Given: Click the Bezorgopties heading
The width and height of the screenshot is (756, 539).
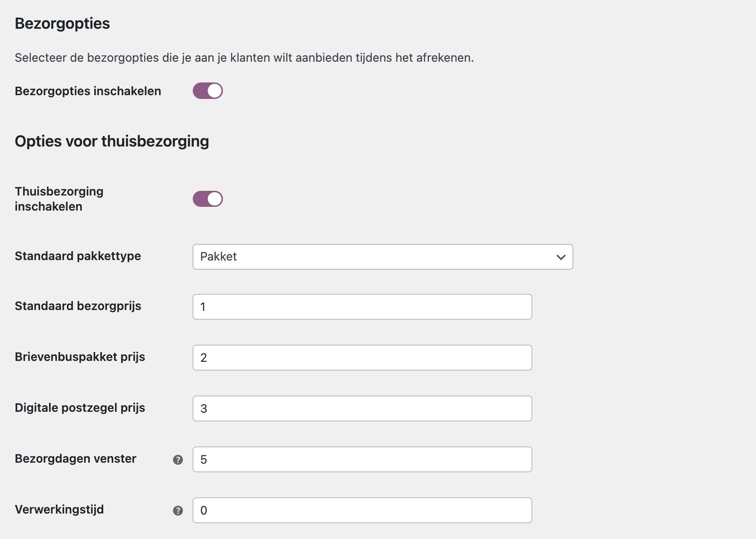Looking at the screenshot, I should [x=62, y=23].
